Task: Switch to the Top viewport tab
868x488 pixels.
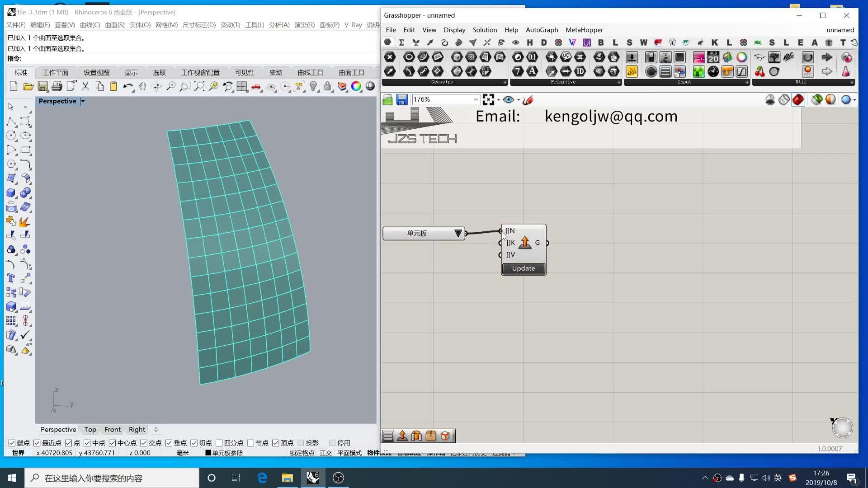Action: pyautogui.click(x=90, y=429)
